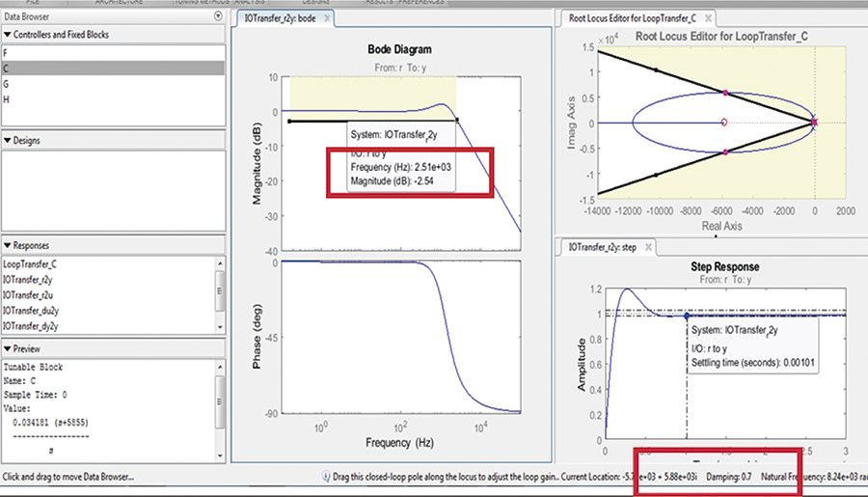
Task: Collapse the Controllers and Fixed Blocks section
Action: [8, 35]
